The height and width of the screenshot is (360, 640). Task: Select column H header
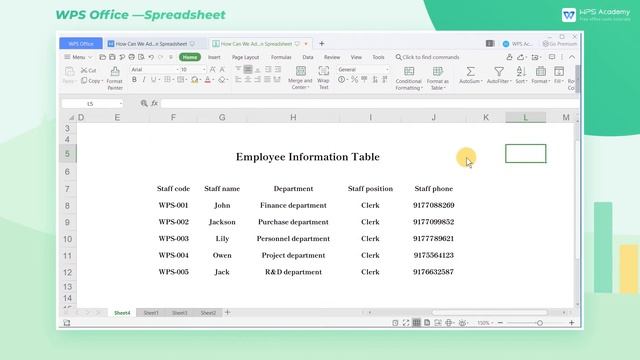click(293, 118)
